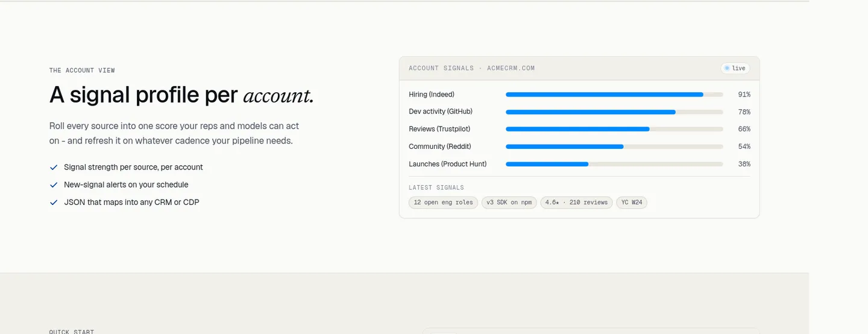The image size is (868, 334).
Task: Click the checkmark beside New-signal alerts
Action: tap(54, 185)
